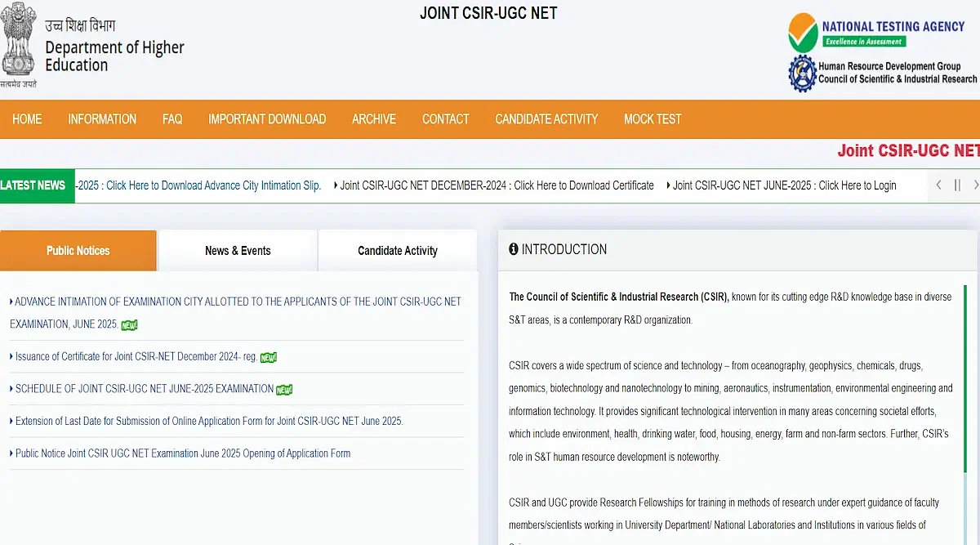This screenshot has width=980, height=545.
Task: Click the red scrolling Joint CSIR-UGC NET text
Action: click(908, 150)
